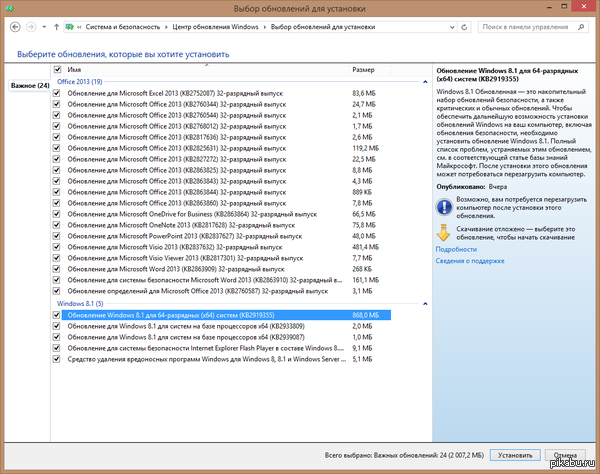
Task: Click the Up folder arrow
Action: pos(54,24)
